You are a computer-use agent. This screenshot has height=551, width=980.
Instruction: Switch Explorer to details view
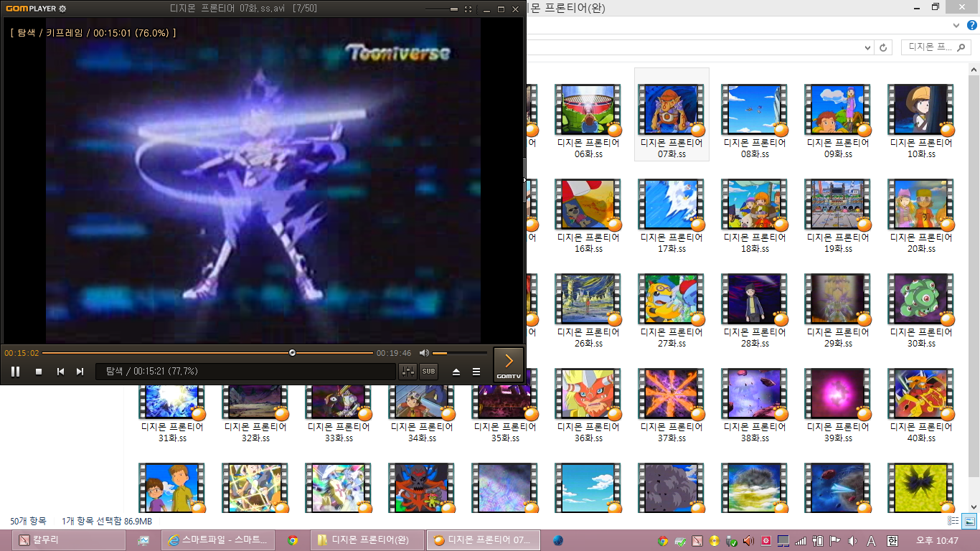tap(953, 521)
